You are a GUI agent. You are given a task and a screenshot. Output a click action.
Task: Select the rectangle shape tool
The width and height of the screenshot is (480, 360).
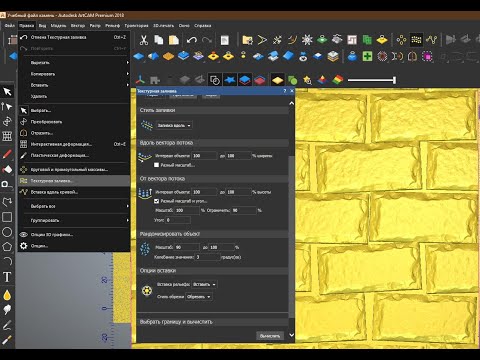tap(7, 217)
